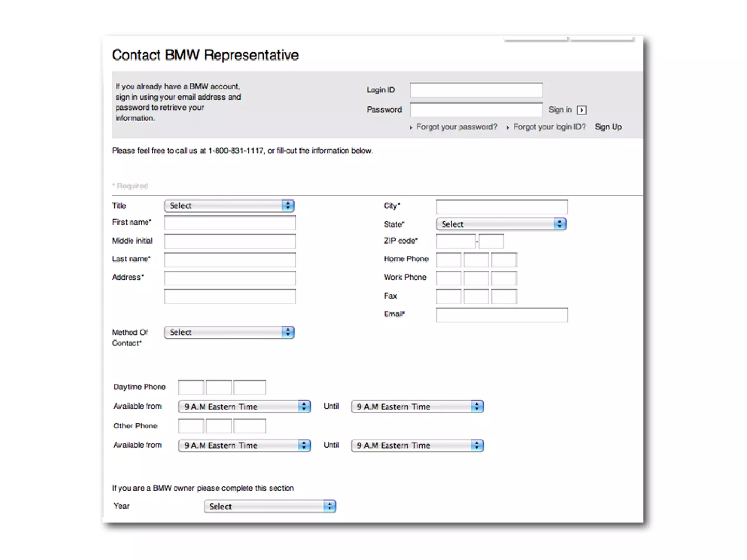Click the Sign in arrow icon
Image resolution: width=747 pixels, height=560 pixels.
pos(581,110)
